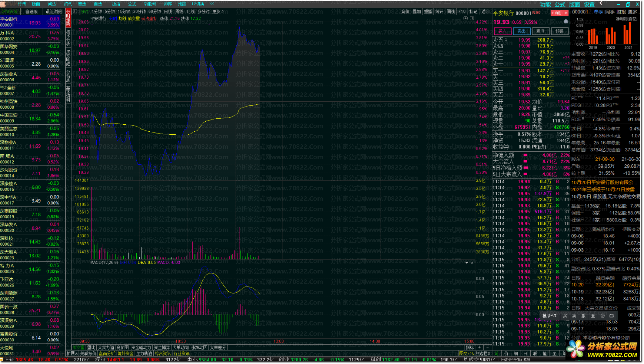Expand the top menu with << arrows
Image resolution: width=644 pixels, height=364 pixels.
[212, 4]
